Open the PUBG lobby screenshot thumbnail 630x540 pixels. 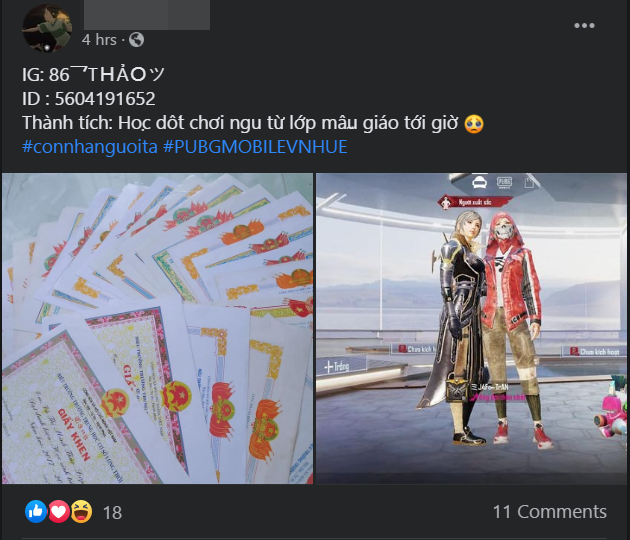click(471, 328)
